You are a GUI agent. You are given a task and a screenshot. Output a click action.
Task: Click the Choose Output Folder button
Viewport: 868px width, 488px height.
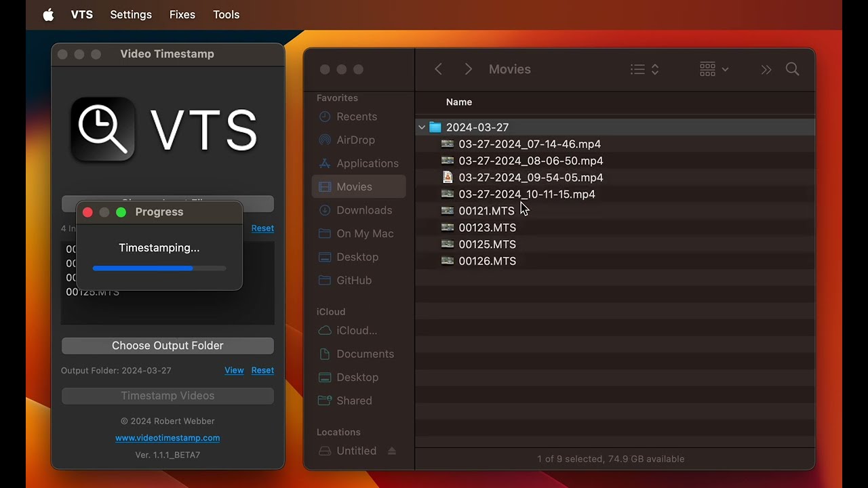[167, 346]
